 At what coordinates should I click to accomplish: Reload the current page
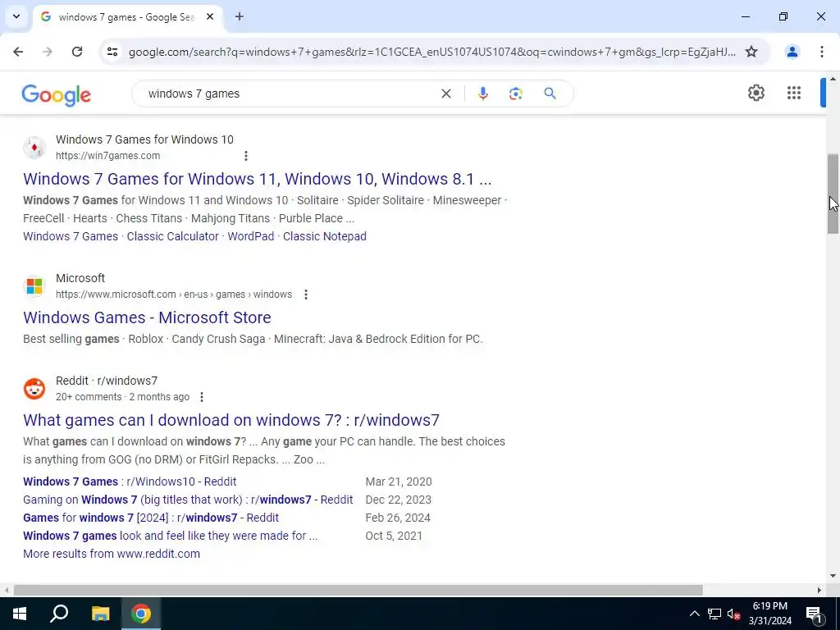pos(77,52)
